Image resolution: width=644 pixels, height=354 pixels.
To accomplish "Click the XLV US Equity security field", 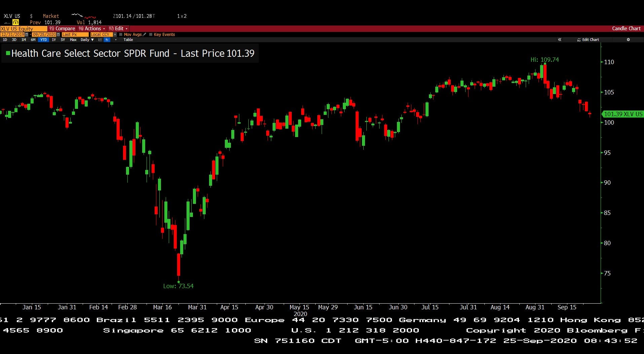I will tap(24, 29).
